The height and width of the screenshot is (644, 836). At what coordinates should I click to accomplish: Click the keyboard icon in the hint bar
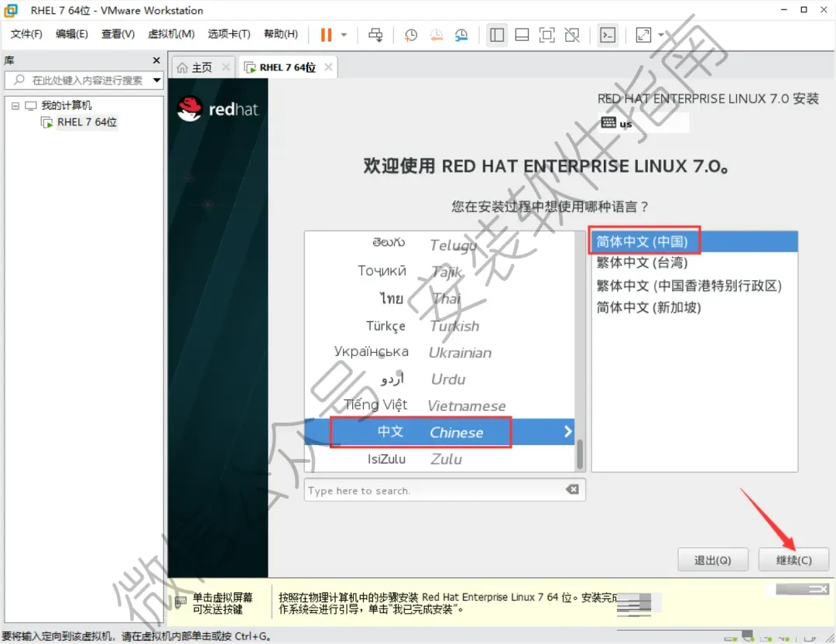pos(180,603)
